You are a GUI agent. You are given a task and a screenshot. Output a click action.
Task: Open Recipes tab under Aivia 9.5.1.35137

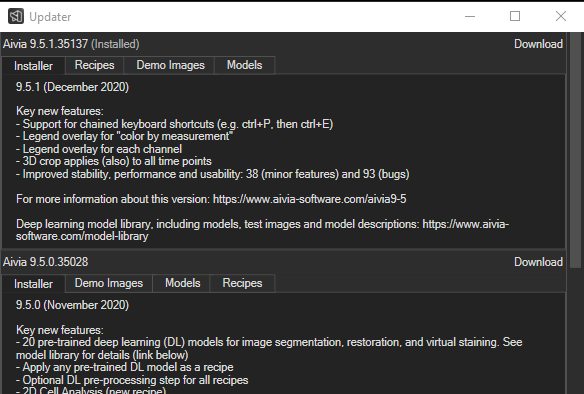pos(94,65)
